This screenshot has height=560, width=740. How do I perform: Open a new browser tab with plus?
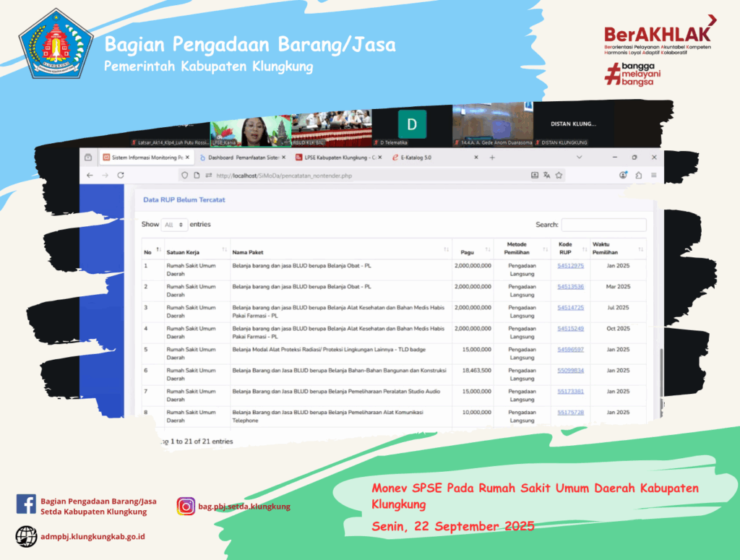[x=492, y=158]
